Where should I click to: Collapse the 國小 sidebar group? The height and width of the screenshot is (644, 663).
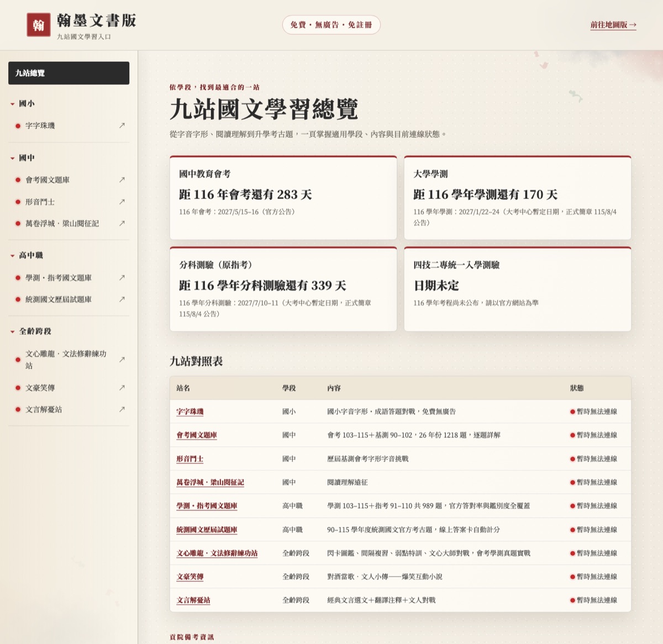coord(22,103)
